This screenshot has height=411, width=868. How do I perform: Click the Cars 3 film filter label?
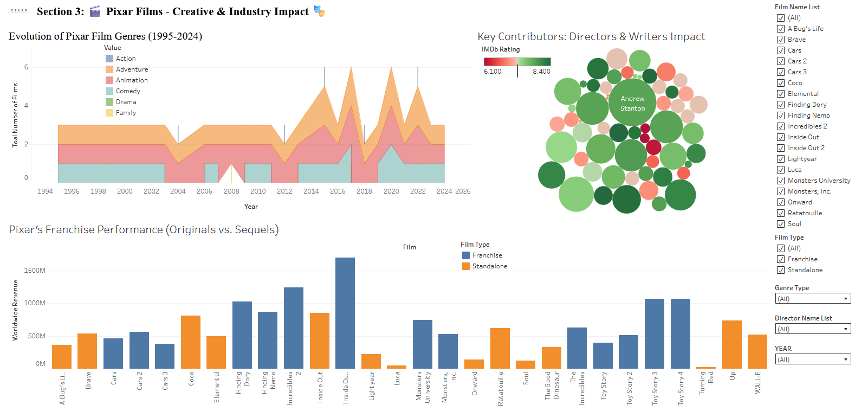(797, 72)
